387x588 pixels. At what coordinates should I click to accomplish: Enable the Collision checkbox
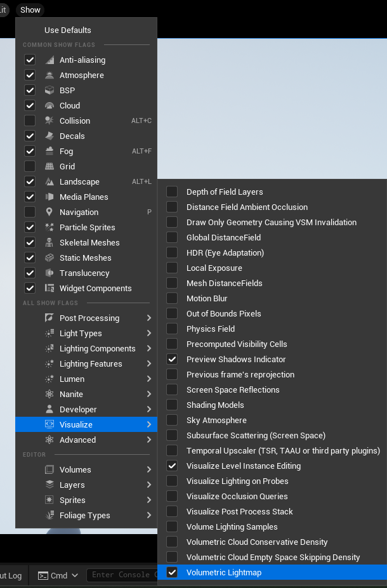coord(30,121)
